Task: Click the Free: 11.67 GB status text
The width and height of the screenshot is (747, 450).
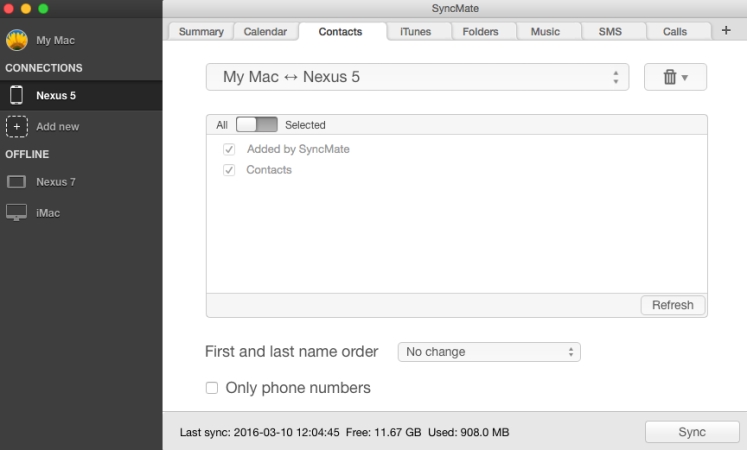Action: point(384,432)
